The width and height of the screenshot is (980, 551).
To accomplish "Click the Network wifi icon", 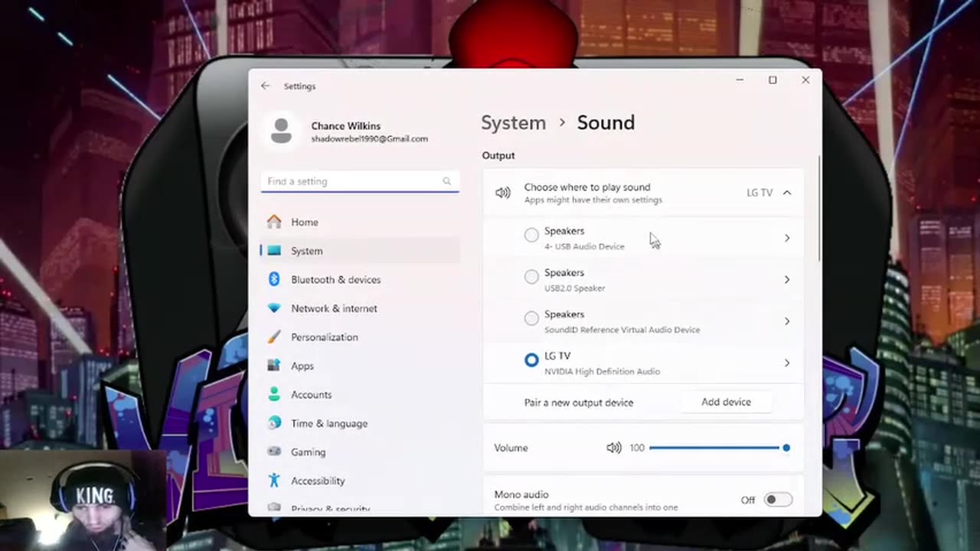I will pyautogui.click(x=274, y=308).
